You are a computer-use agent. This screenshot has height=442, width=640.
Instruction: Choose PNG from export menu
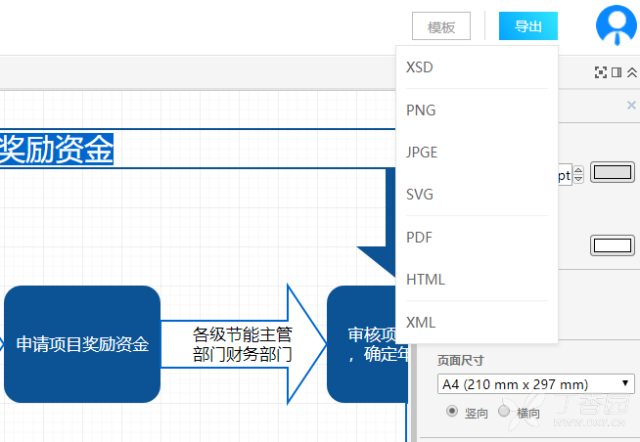[421, 110]
